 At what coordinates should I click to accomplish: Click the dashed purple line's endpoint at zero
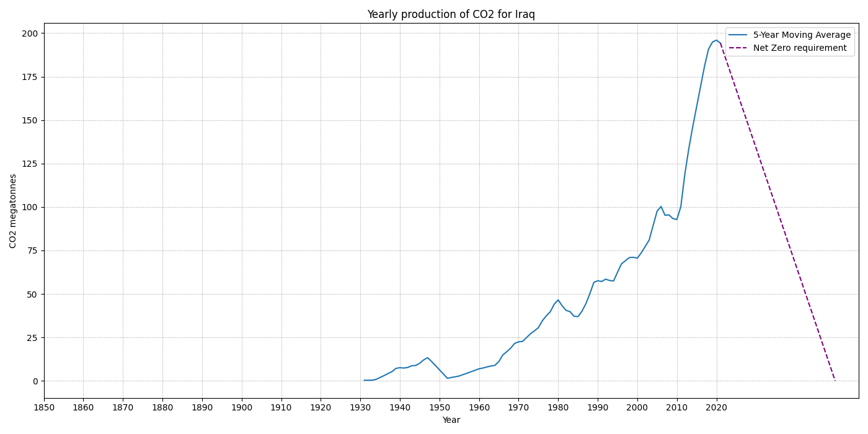click(x=835, y=381)
